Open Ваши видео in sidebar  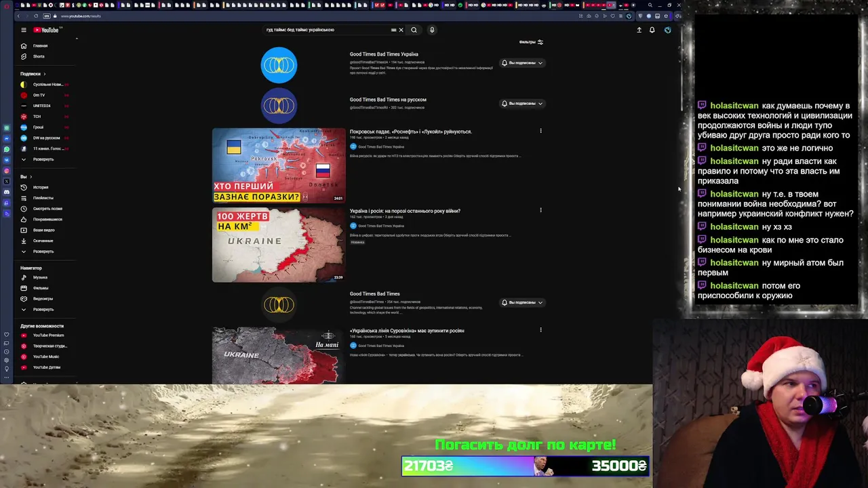click(43, 230)
